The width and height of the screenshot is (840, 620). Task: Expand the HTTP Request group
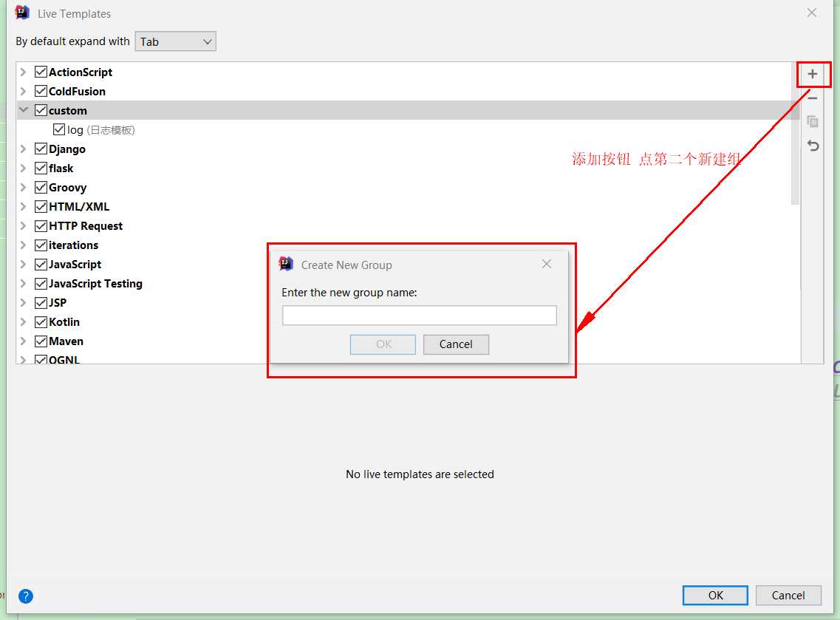tap(23, 226)
